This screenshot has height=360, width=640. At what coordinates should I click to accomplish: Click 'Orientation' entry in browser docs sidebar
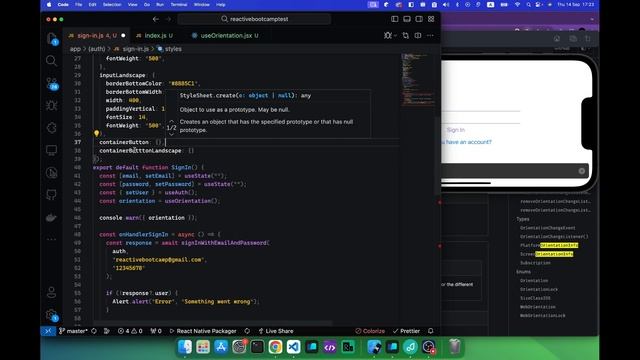pos(534,281)
